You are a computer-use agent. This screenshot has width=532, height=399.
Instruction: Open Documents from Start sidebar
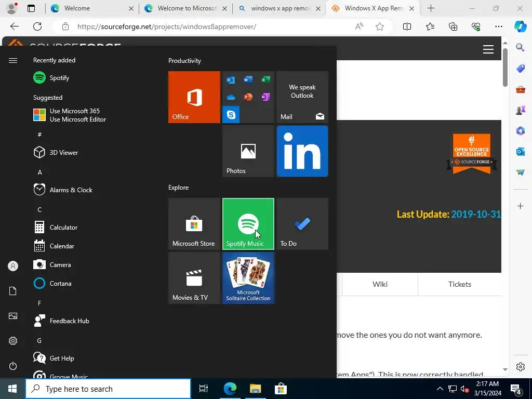point(13,291)
